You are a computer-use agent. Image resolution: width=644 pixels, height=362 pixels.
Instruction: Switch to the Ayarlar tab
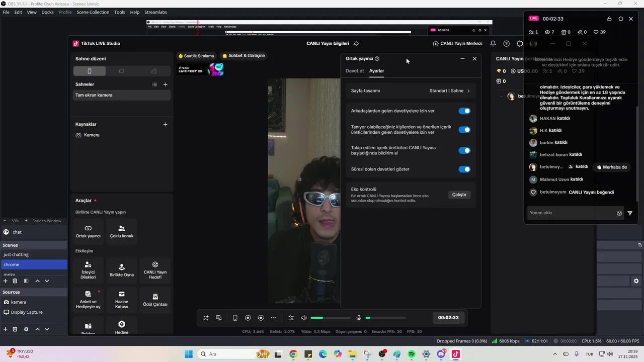pos(377,71)
